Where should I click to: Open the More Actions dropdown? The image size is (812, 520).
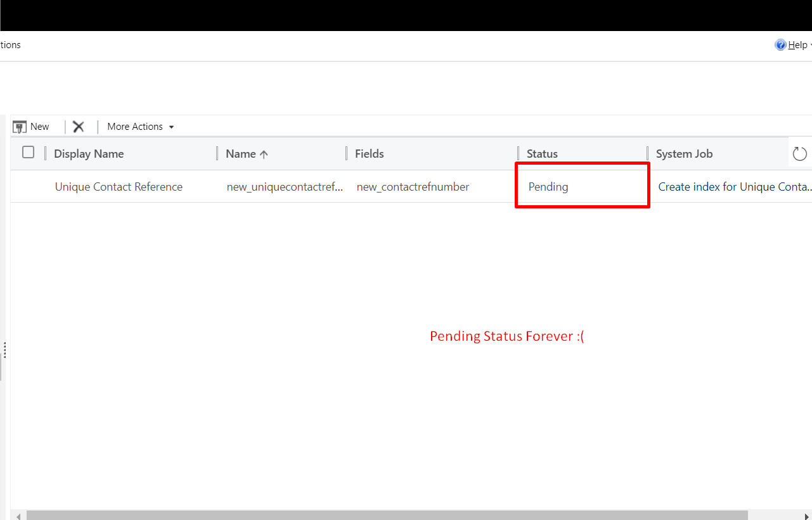tap(140, 127)
